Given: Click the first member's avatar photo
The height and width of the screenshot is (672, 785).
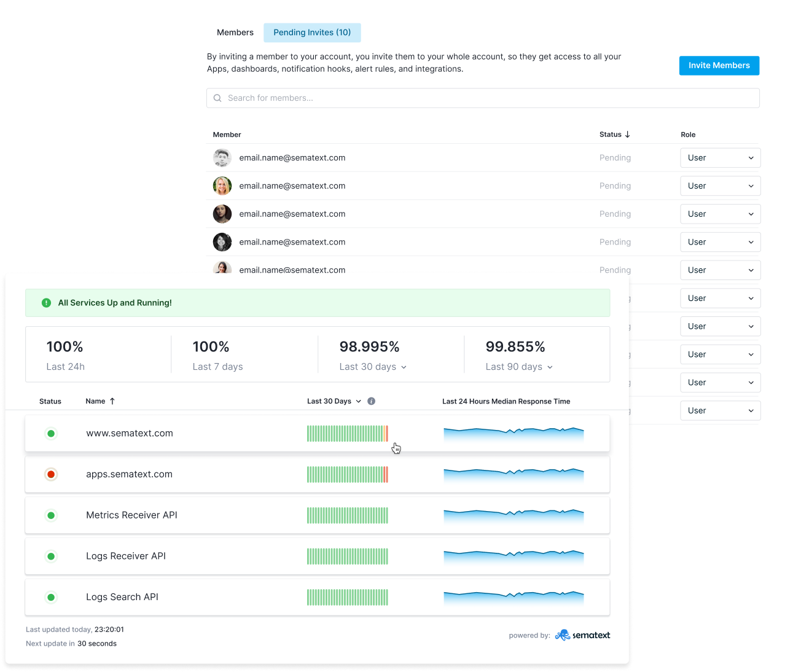Looking at the screenshot, I should [222, 158].
